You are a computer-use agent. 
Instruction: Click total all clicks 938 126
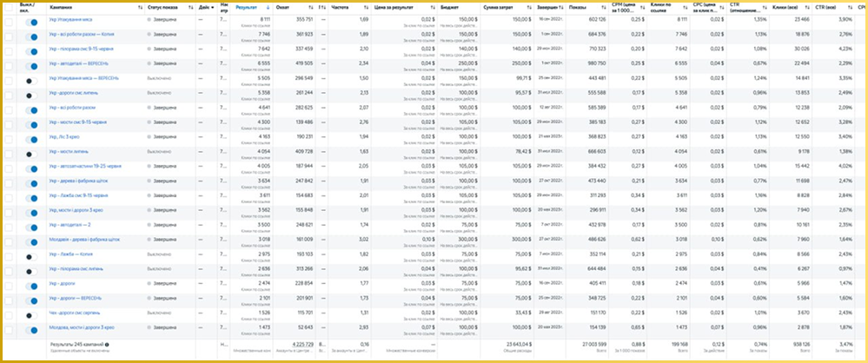802,344
